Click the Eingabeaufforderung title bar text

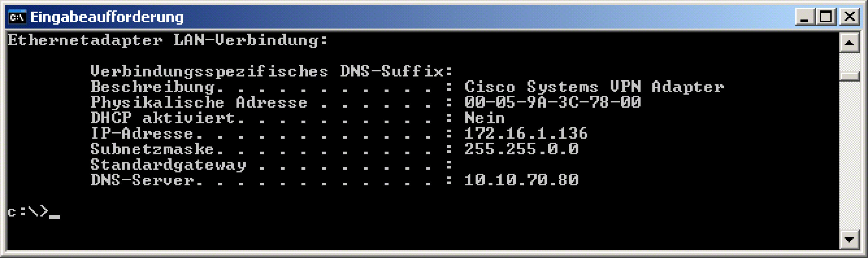(x=107, y=17)
